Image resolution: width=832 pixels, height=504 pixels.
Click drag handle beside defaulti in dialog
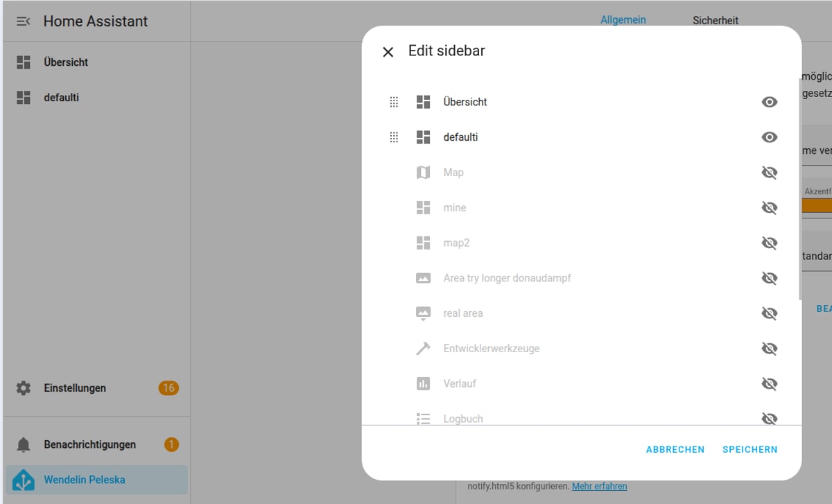(x=394, y=137)
